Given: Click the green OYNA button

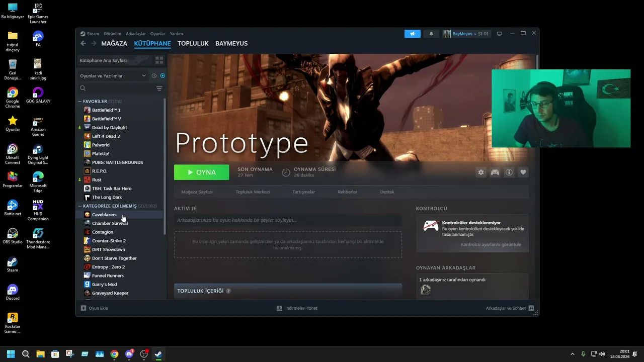Looking at the screenshot, I should coord(201,172).
